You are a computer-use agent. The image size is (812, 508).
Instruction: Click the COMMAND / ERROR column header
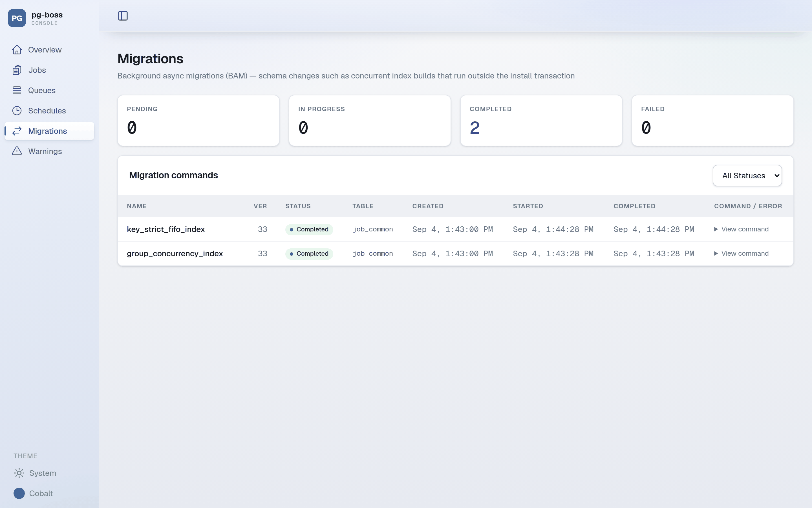[x=748, y=206]
